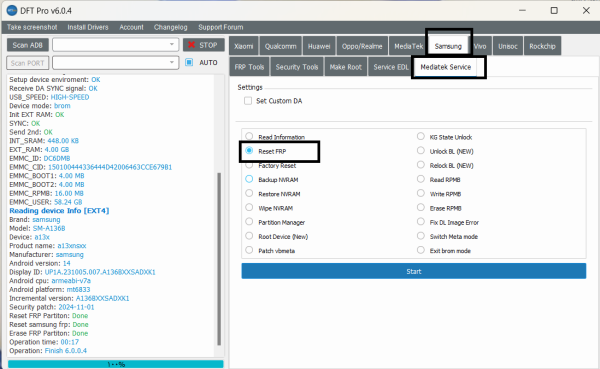The height and width of the screenshot is (369, 600).
Task: Click Reading device Info [EXT4] line
Action: click(59, 211)
